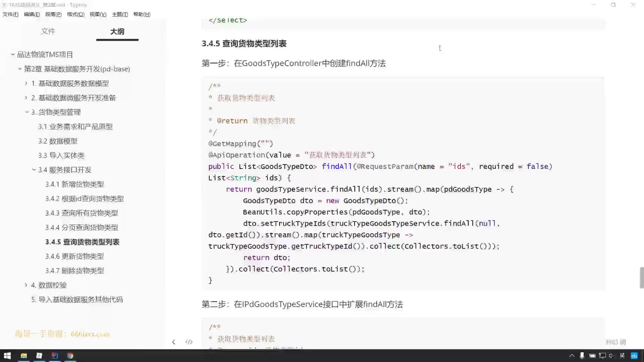
Task: Open 文件(F) menu
Action: point(10,14)
